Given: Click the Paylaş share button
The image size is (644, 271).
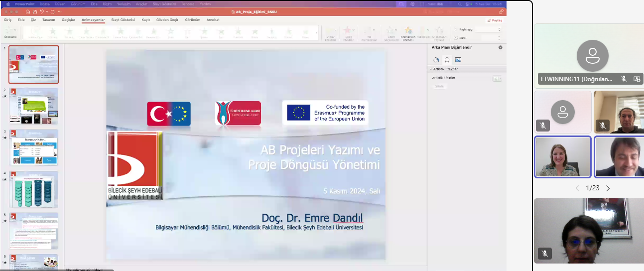Looking at the screenshot, I should click(495, 20).
